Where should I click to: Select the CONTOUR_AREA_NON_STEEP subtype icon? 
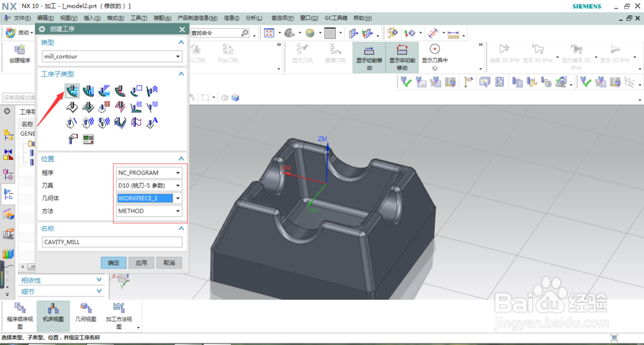137,107
